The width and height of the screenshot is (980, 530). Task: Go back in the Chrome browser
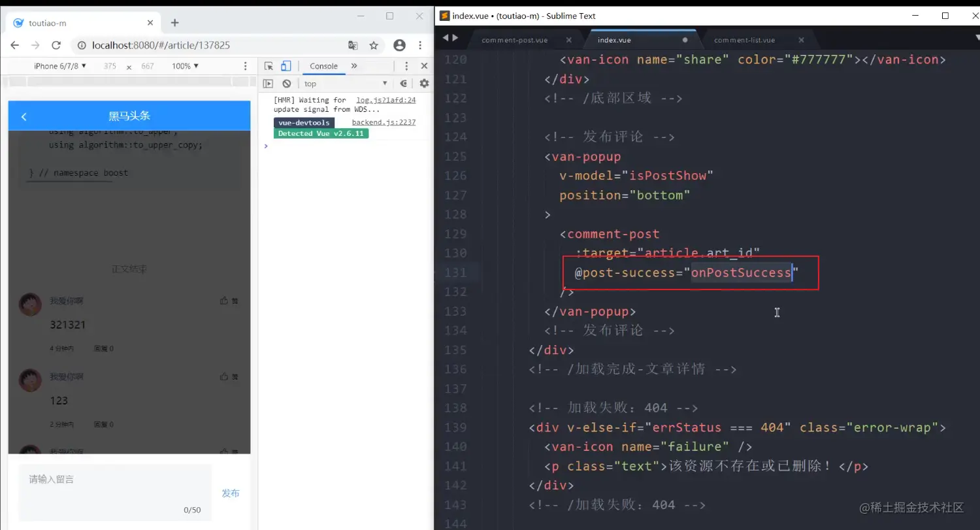(x=15, y=45)
